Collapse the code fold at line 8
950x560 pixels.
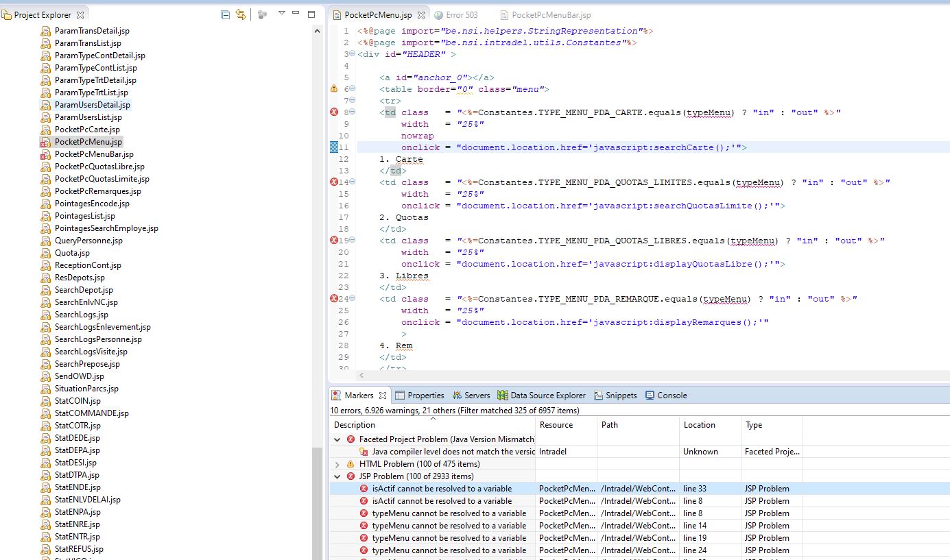352,112
